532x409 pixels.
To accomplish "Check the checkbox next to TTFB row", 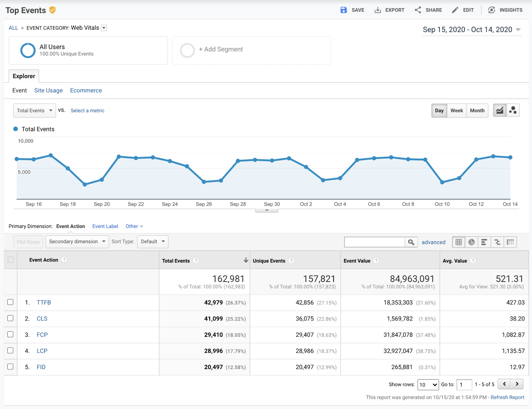I will click(10, 302).
